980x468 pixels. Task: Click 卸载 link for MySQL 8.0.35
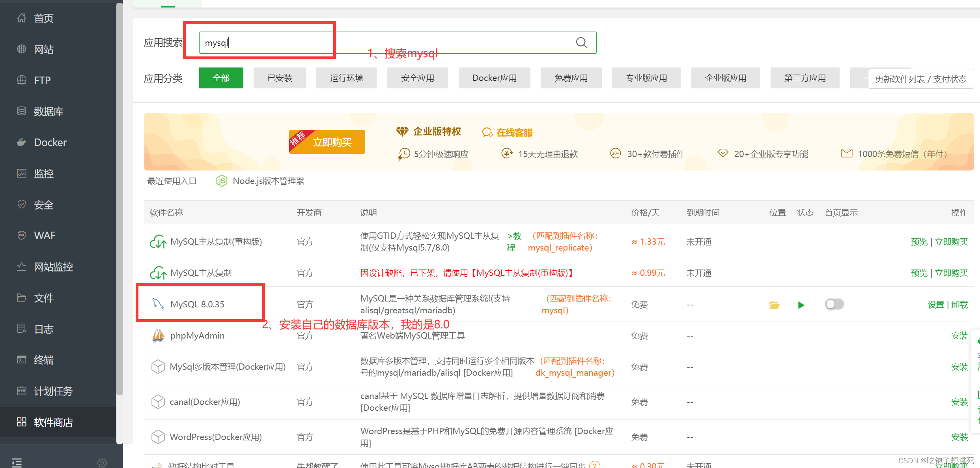tap(959, 305)
